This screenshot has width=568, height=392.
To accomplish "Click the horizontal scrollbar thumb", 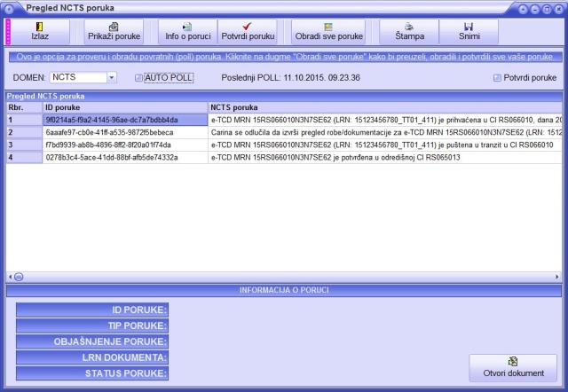I will click(19, 277).
